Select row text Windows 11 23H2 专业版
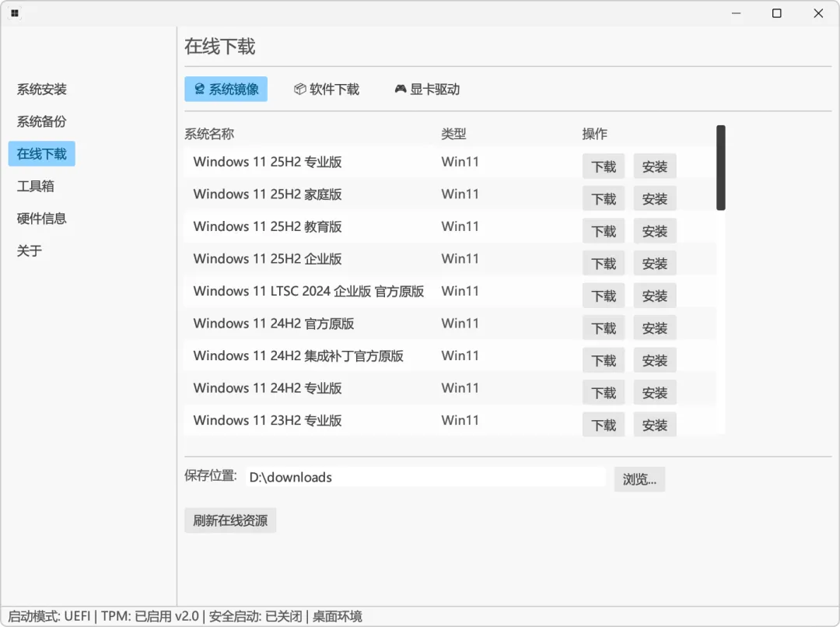Image resolution: width=840 pixels, height=627 pixels. coord(268,420)
